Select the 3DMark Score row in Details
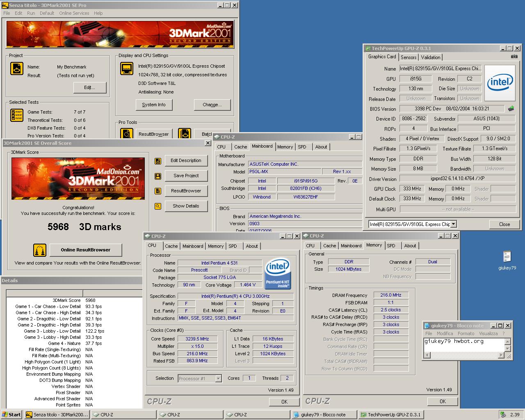This screenshot has height=420, width=525. [74, 300]
